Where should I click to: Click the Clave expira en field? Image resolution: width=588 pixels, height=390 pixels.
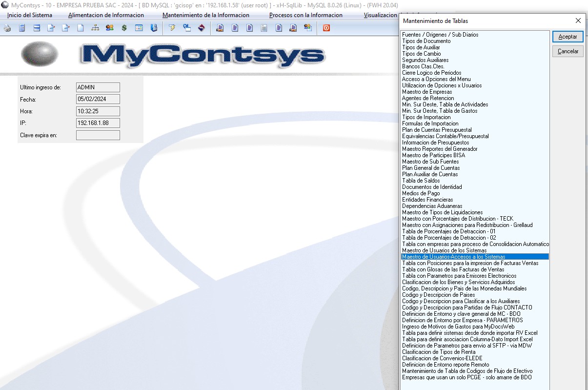pyautogui.click(x=98, y=135)
